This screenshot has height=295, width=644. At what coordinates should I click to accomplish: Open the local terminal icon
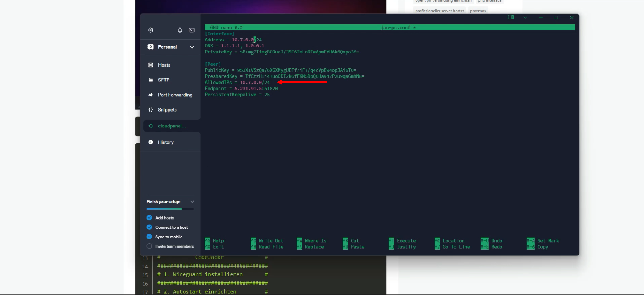pyautogui.click(x=191, y=30)
